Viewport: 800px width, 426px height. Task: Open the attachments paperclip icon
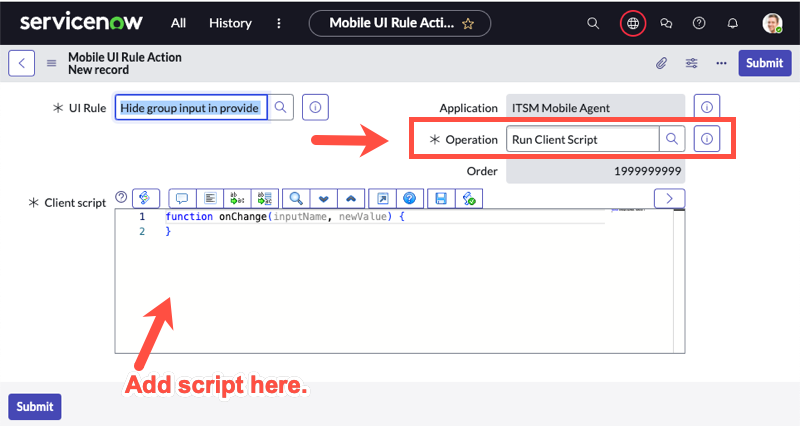tap(661, 63)
